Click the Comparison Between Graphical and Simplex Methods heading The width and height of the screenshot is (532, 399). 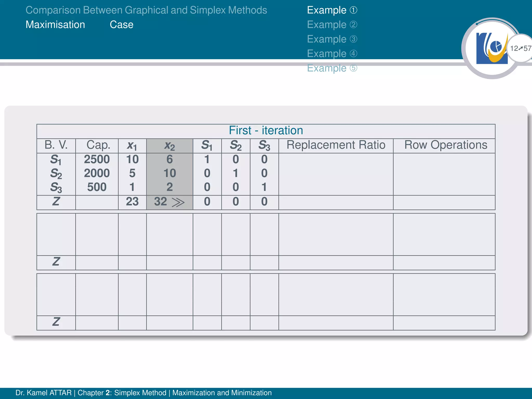(146, 10)
